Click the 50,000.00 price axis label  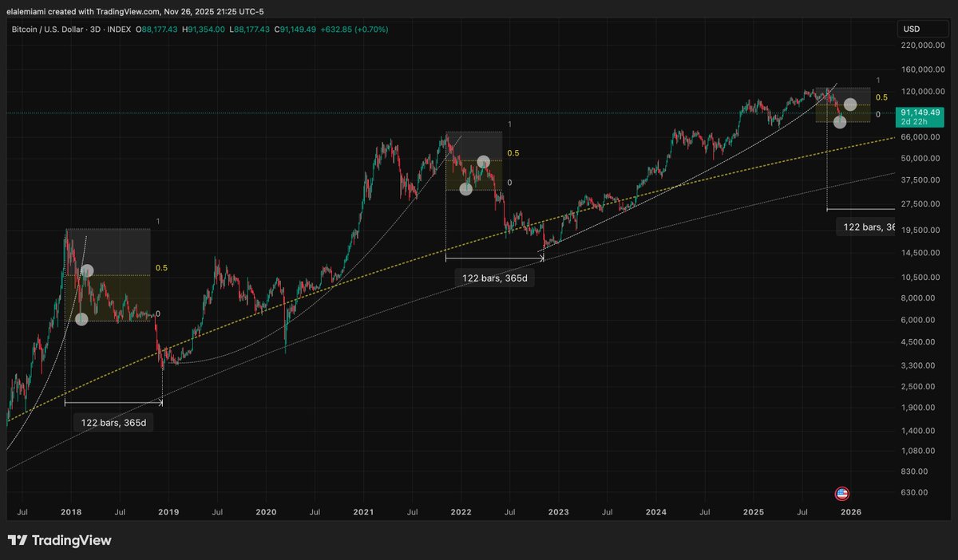[x=921, y=158]
